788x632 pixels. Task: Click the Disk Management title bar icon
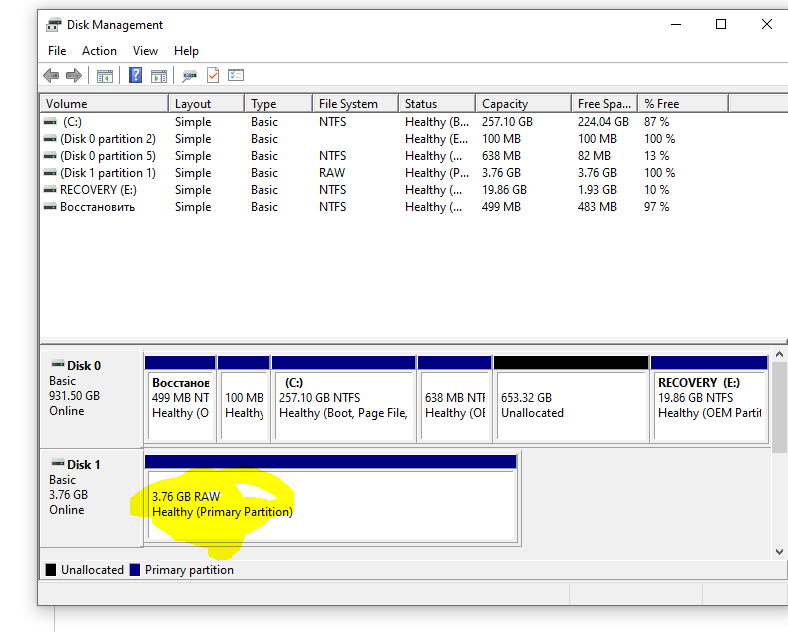pyautogui.click(x=54, y=25)
